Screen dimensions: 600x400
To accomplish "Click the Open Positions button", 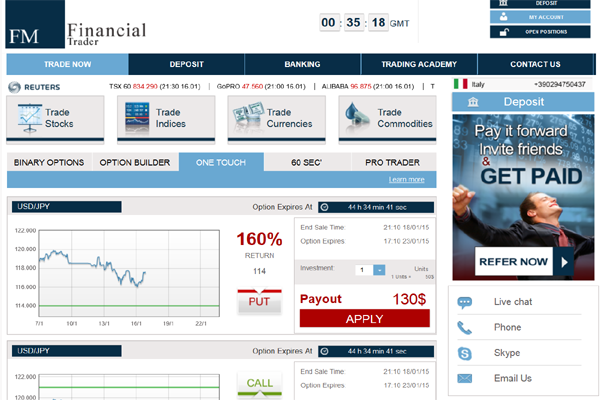I will click(x=540, y=32).
